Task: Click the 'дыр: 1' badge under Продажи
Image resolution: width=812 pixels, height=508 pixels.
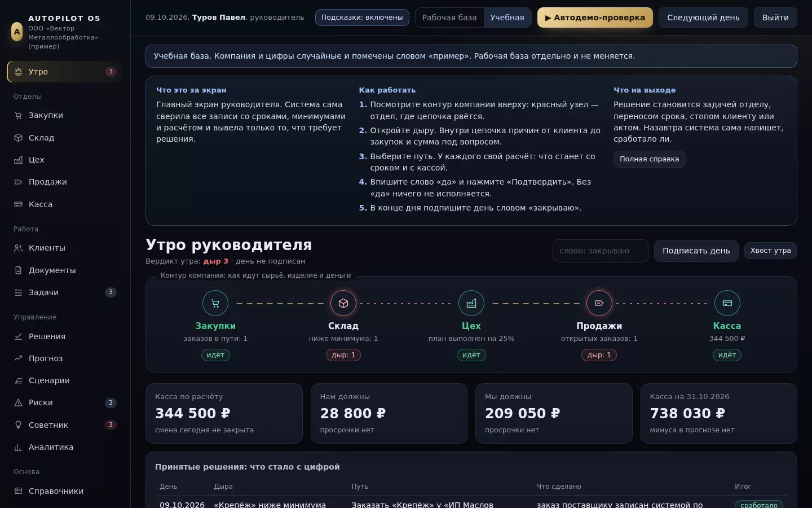Action: pos(599,355)
